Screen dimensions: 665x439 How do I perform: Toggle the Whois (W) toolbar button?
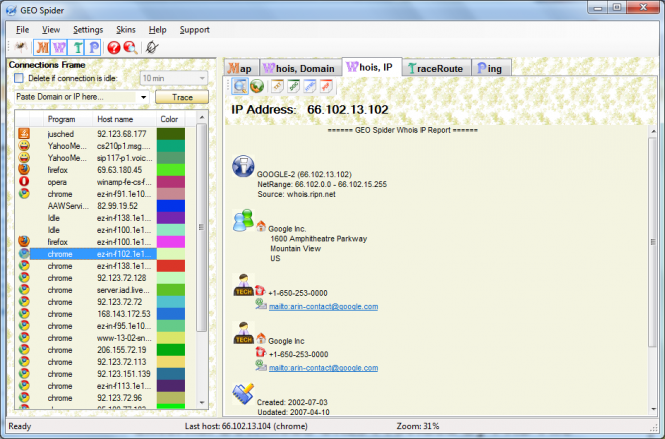[x=59, y=47]
